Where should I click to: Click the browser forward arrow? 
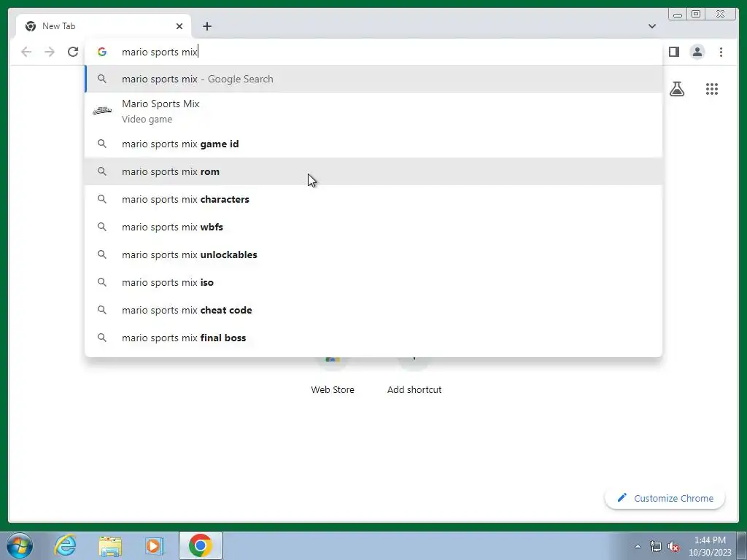tap(50, 52)
